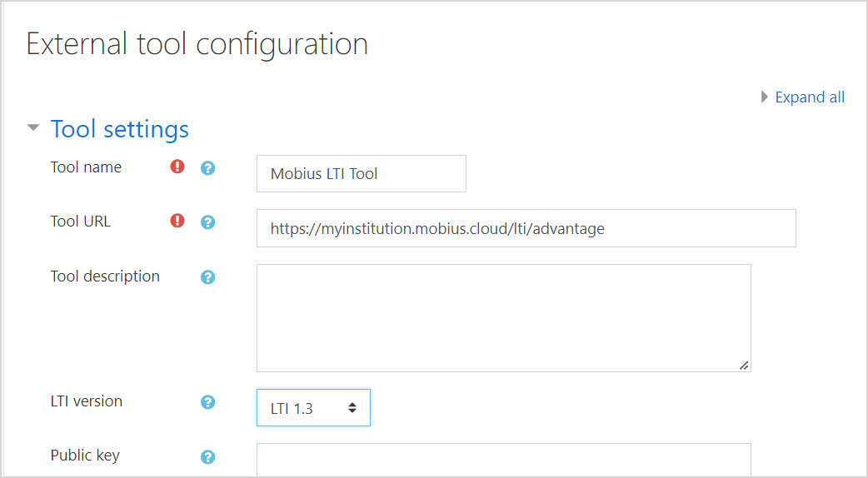868x478 pixels.
Task: Open help for Tool URL field
Action: (x=208, y=222)
